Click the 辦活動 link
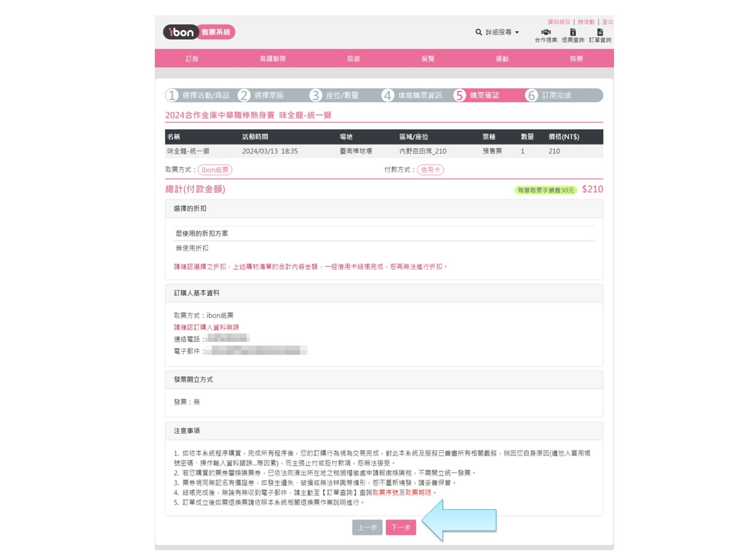This screenshot has height=560, width=747. [586, 22]
